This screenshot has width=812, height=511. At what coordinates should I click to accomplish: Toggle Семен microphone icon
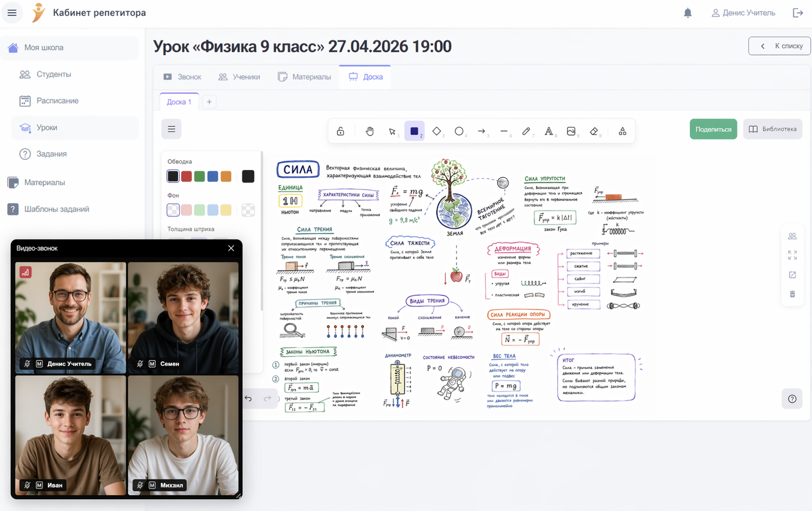point(140,364)
